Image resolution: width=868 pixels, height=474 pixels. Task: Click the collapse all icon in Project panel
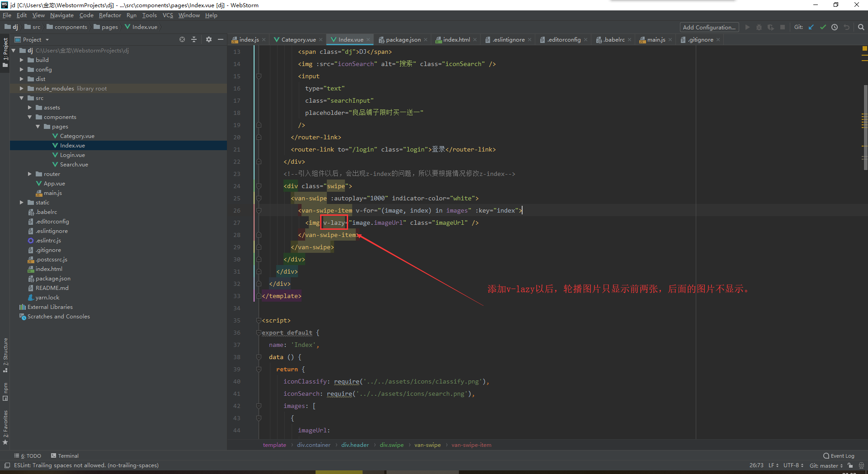pos(194,39)
